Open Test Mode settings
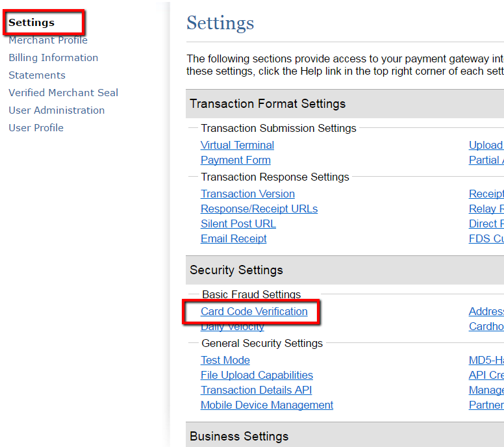Image resolution: width=504 pixels, height=447 pixels. tap(225, 361)
